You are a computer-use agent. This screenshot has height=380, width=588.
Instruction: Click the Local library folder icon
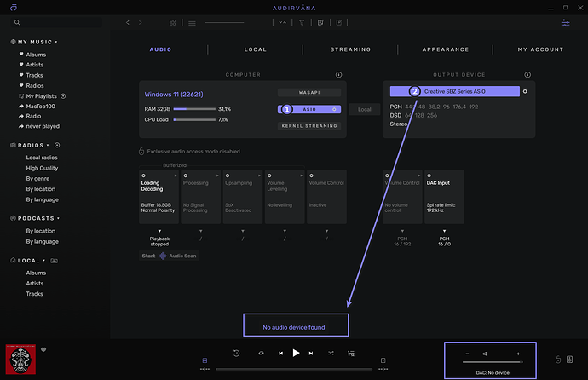(54, 261)
